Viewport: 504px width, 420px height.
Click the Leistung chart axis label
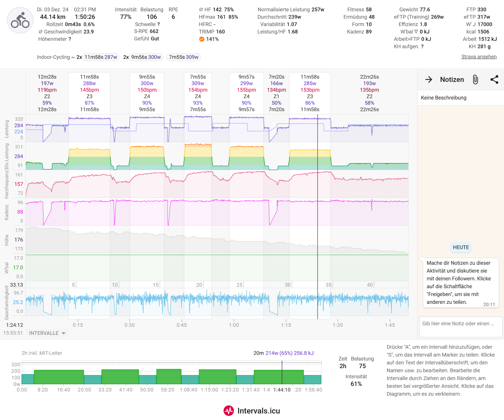7,128
